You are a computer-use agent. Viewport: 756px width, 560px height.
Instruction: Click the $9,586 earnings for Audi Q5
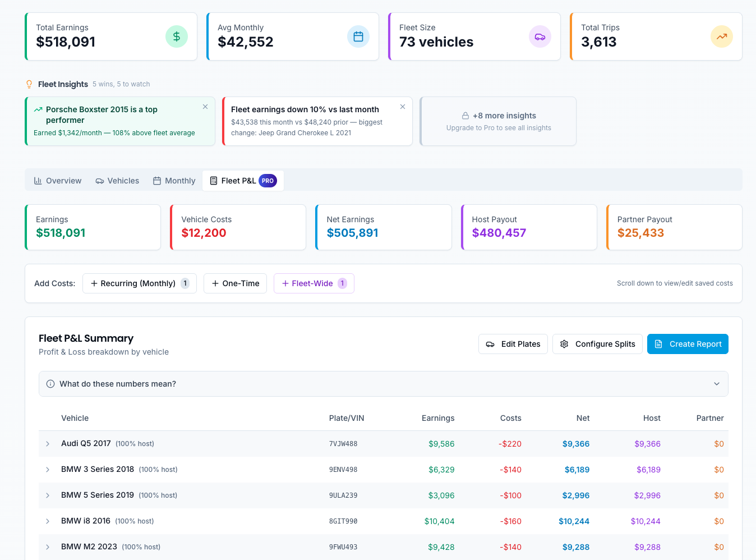pos(441,444)
